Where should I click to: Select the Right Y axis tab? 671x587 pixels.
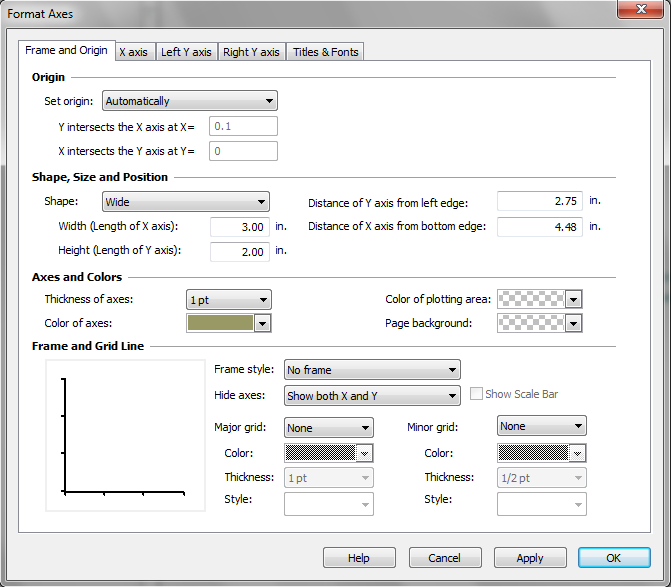click(x=251, y=52)
